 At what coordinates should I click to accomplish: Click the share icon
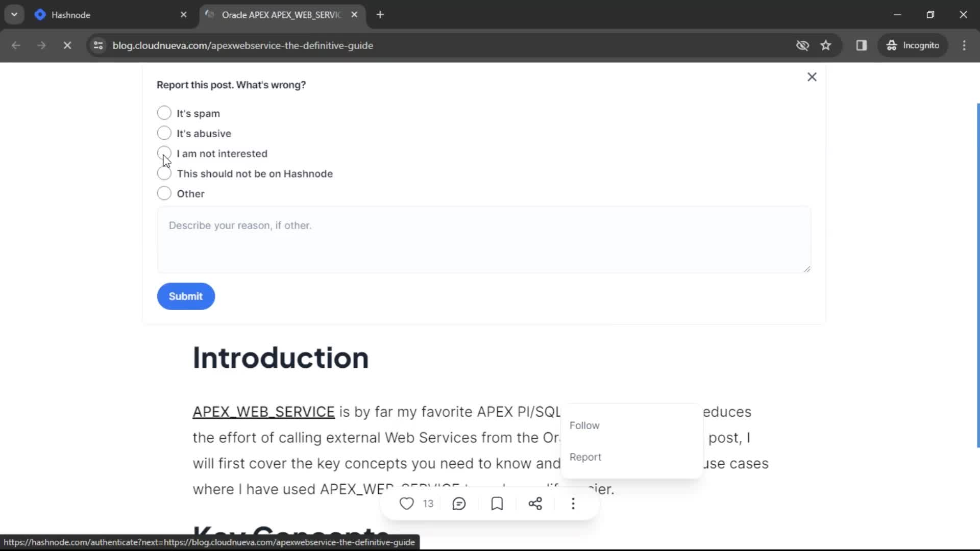tap(535, 503)
